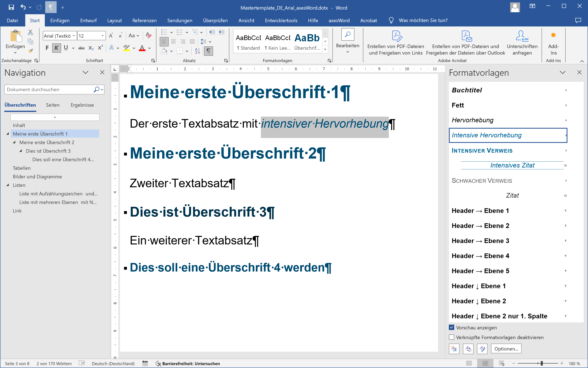Decrease the paragraph indent
Screen dimensions: 588x368
tap(212, 32)
